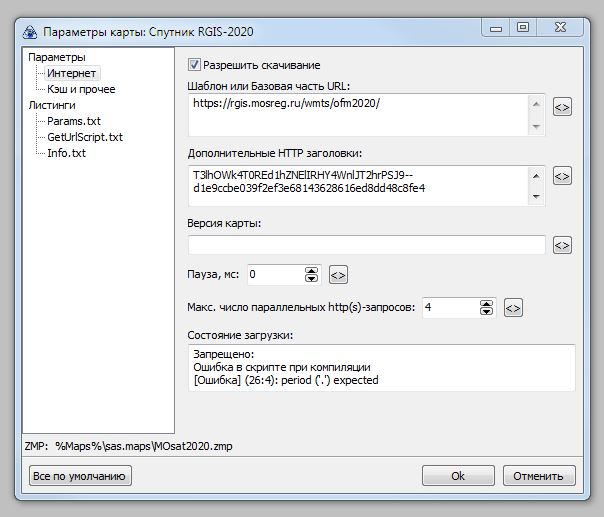Image resolution: width=604 pixels, height=517 pixels.
Task: Decrease max parallel requests with down arrow
Action: (x=487, y=313)
